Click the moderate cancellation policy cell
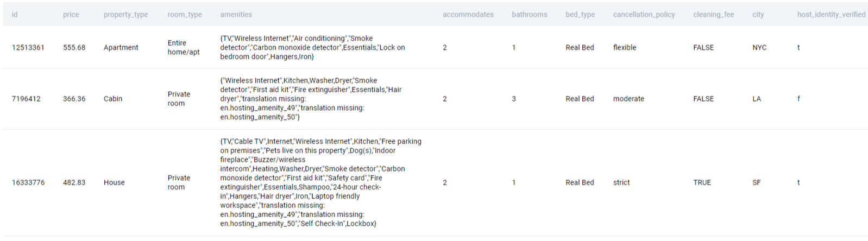Screen dimensions: 868x241 click(x=628, y=99)
